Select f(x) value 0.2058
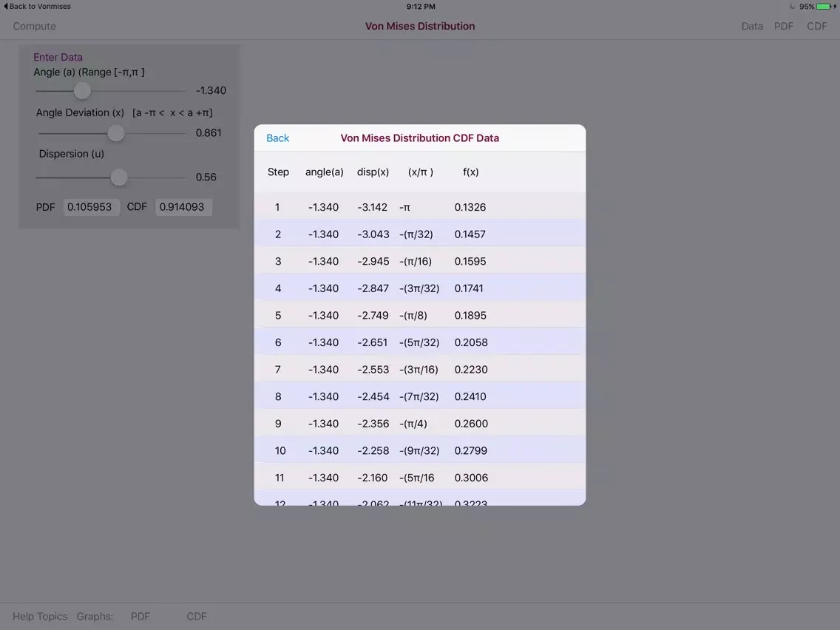The height and width of the screenshot is (630, 840). tap(471, 342)
